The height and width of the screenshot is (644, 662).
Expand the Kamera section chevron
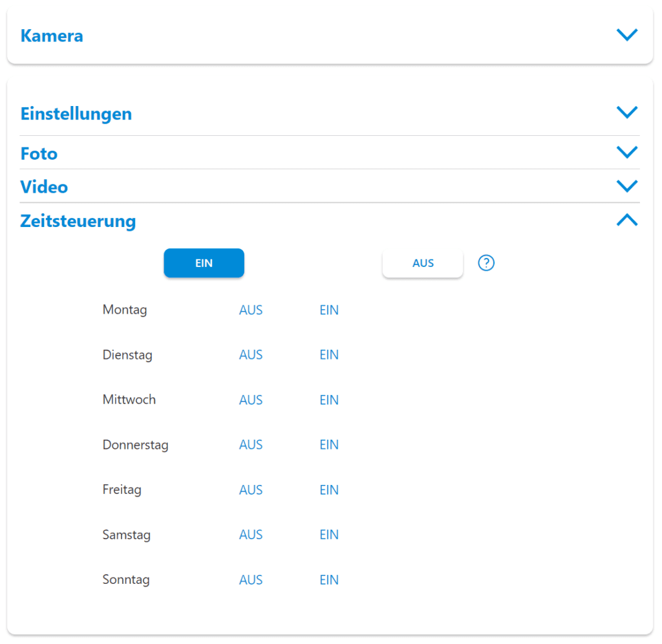tap(627, 35)
